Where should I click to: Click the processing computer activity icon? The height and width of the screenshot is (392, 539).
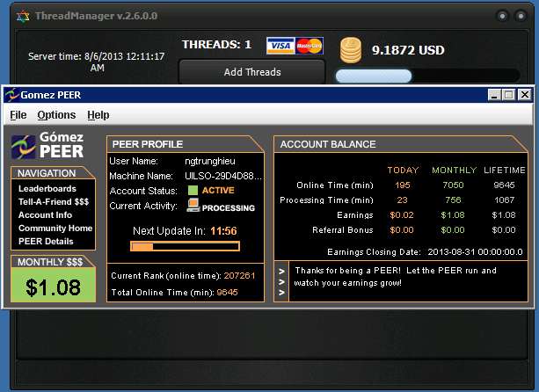[193, 206]
